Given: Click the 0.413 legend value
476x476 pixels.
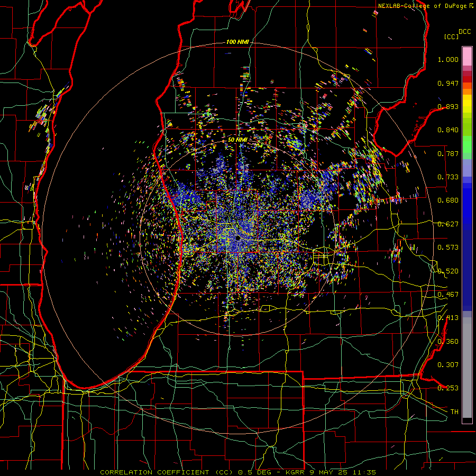Looking at the screenshot, I should coord(448,318).
